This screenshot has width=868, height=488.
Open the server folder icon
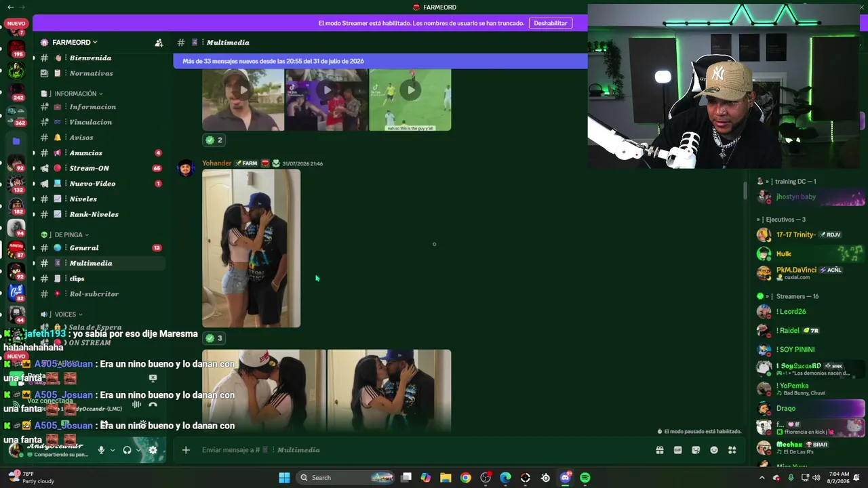click(x=16, y=141)
